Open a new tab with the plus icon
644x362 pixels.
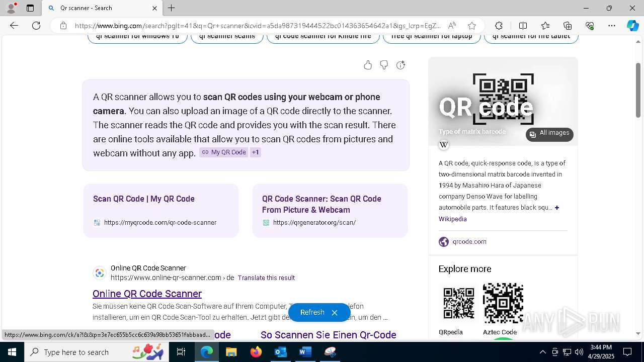172,8
